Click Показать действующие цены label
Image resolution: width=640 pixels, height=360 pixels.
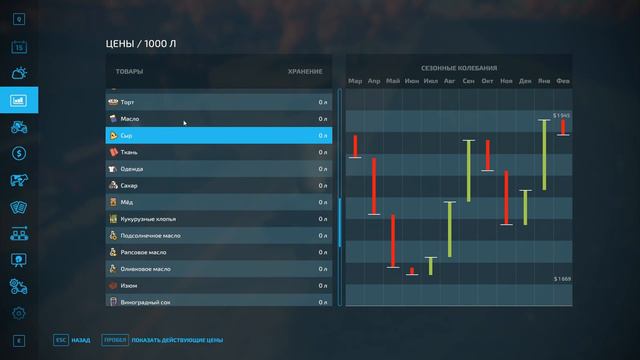[177, 340]
